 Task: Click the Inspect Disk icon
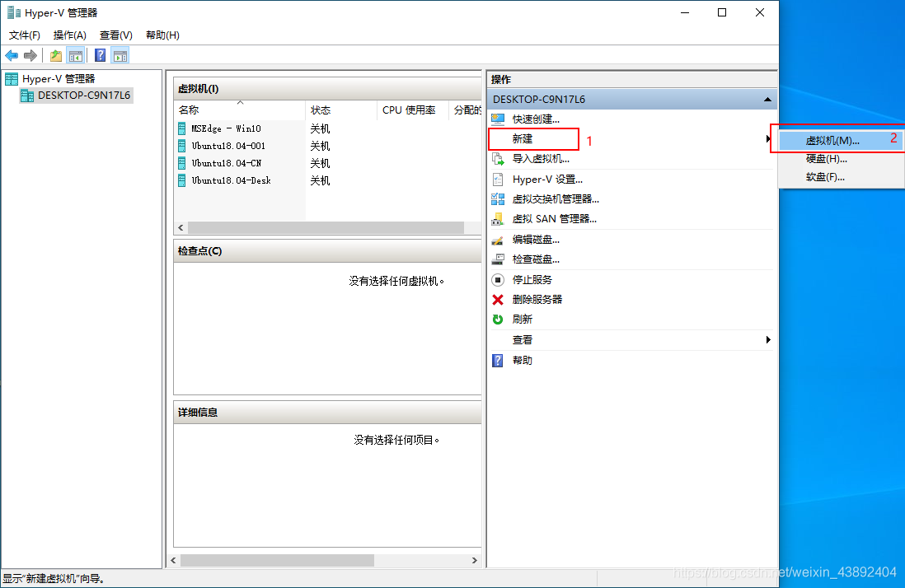pos(498,259)
